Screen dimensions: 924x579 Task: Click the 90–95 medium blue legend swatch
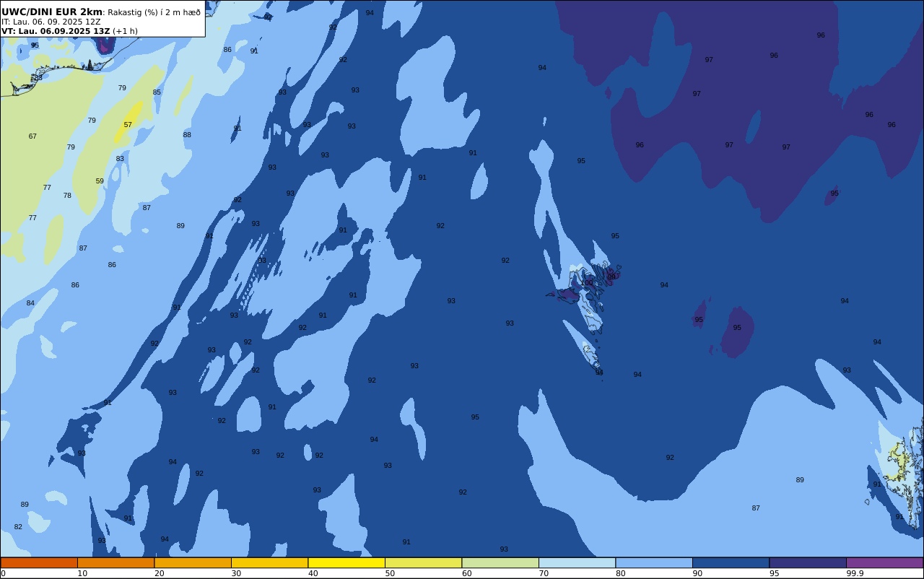pyautogui.click(x=731, y=562)
